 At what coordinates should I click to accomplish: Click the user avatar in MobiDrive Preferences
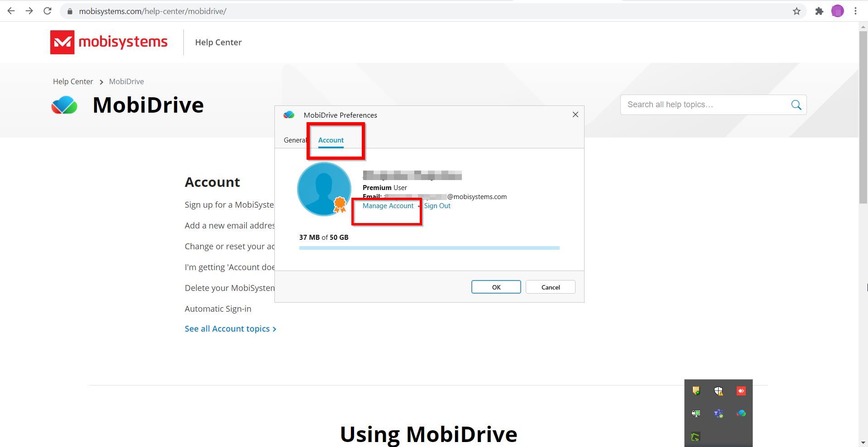point(324,189)
